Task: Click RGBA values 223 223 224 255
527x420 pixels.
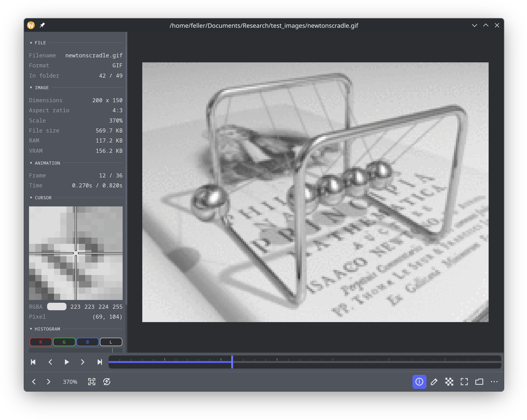Action: (x=96, y=307)
